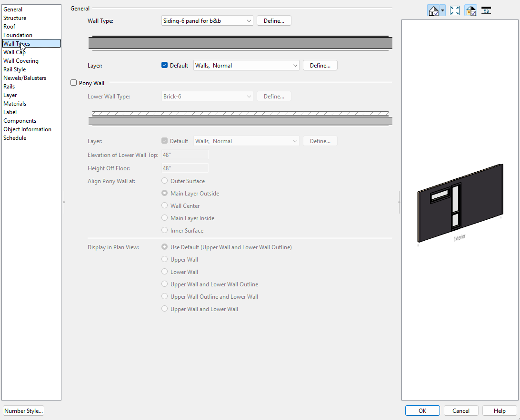Screen dimensions: 520x420
Task: Toggle the color preview house icon
Action: (470, 11)
